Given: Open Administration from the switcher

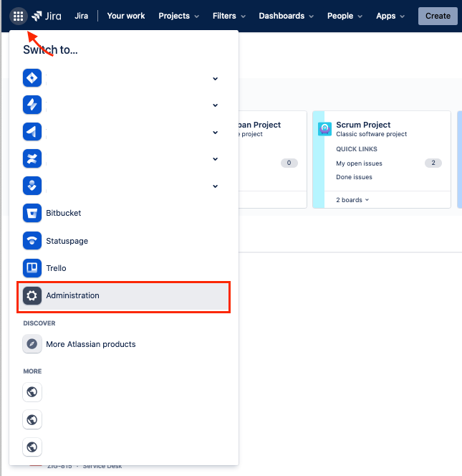Looking at the screenshot, I should [x=123, y=295].
